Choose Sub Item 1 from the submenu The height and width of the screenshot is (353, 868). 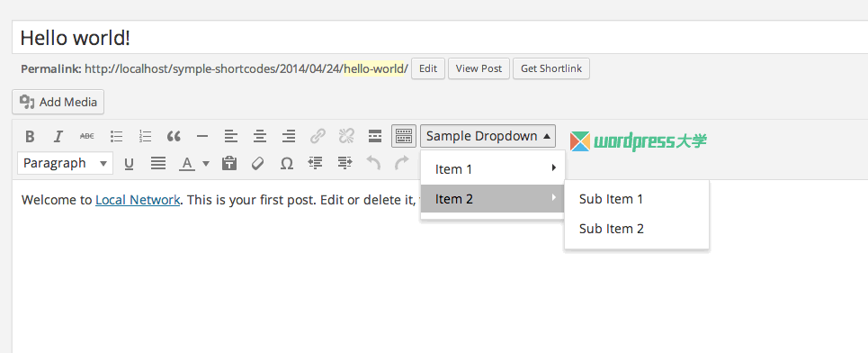pos(637,199)
